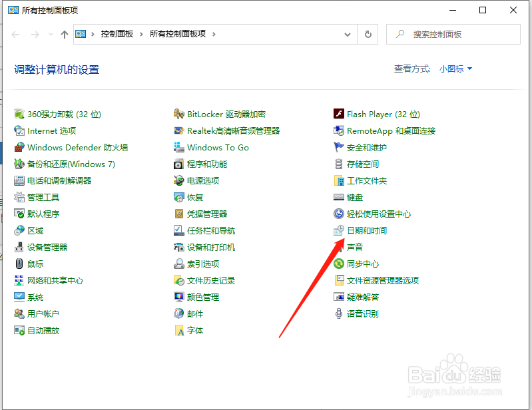The image size is (532, 410).
Task: Click the 电源选项 icon
Action: pos(179,180)
